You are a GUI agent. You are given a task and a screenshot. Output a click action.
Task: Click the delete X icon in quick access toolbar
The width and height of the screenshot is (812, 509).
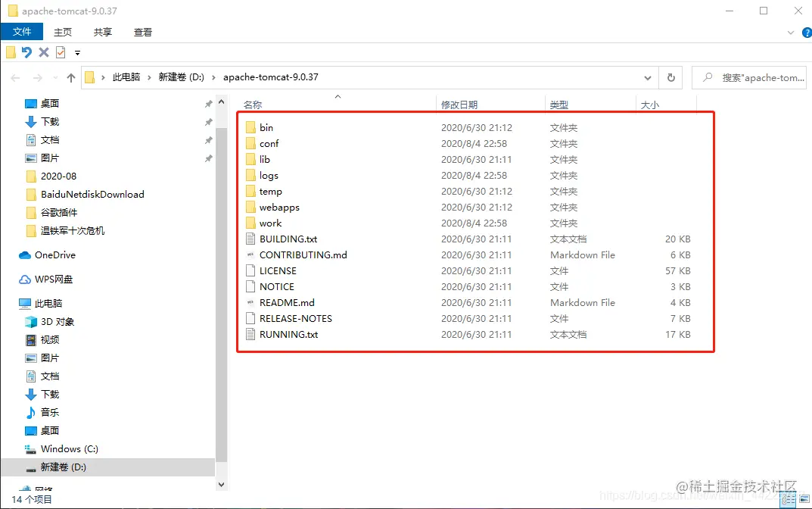coord(44,52)
